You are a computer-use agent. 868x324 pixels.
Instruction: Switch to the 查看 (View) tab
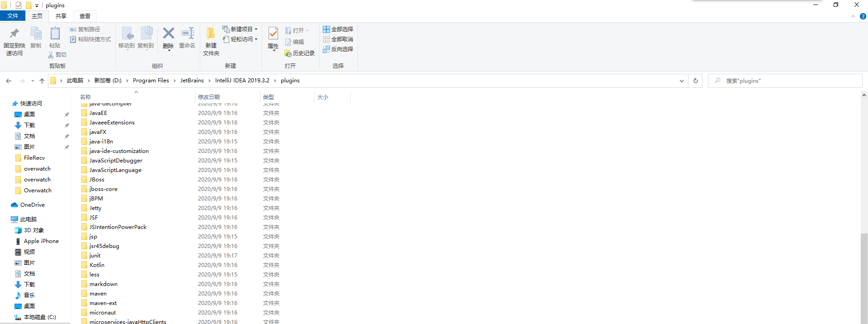pos(85,16)
